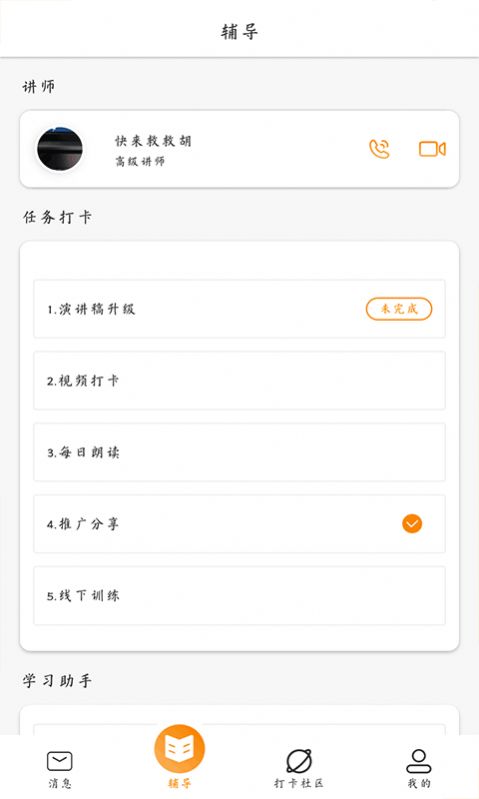Open task 2.视频打卡
Screen dimensions: 479x799
pos(240,381)
